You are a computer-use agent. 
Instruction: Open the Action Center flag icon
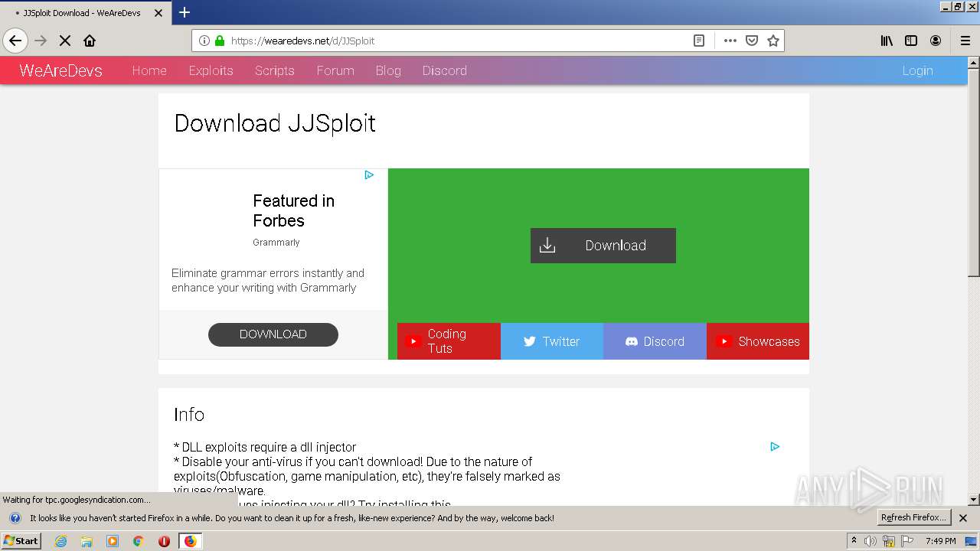(x=906, y=541)
